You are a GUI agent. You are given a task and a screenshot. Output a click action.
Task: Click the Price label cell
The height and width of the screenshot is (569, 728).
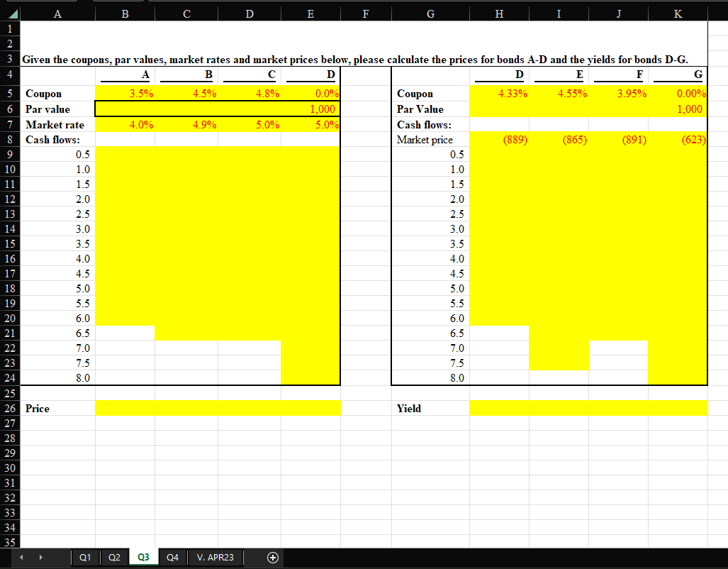tap(57, 408)
